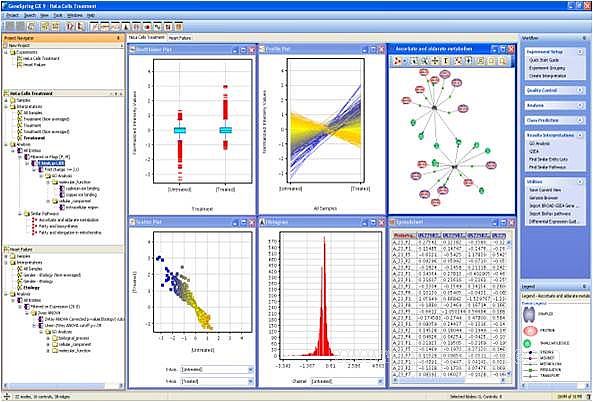Activate the magnifier zoom tool in pathway window
The width and height of the screenshot is (593, 402).
pyautogui.click(x=425, y=61)
